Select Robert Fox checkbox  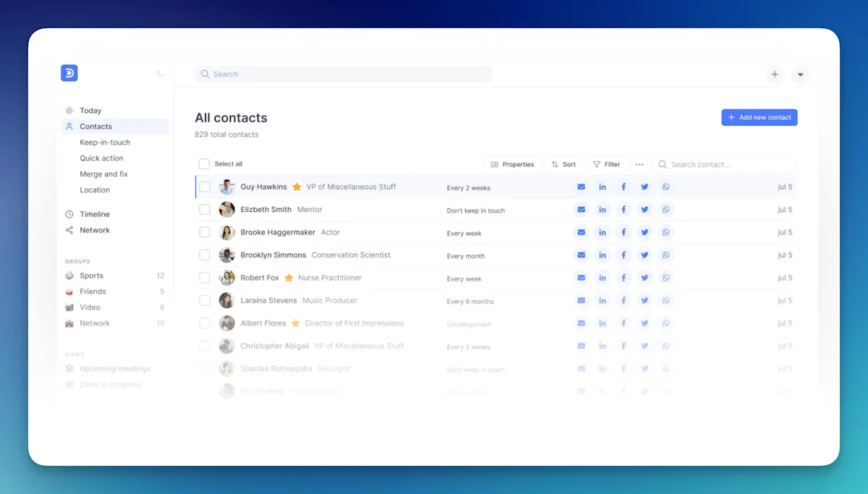click(x=205, y=278)
